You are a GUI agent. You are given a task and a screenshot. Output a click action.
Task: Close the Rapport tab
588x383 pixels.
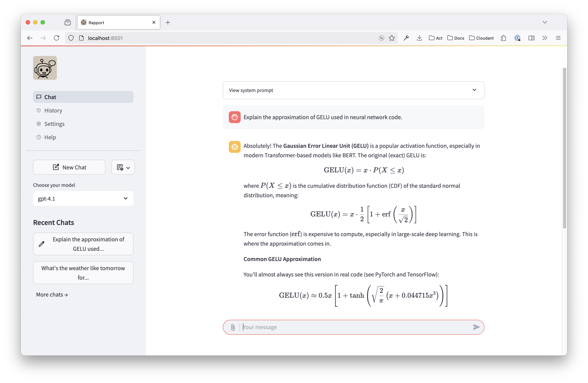coord(154,22)
